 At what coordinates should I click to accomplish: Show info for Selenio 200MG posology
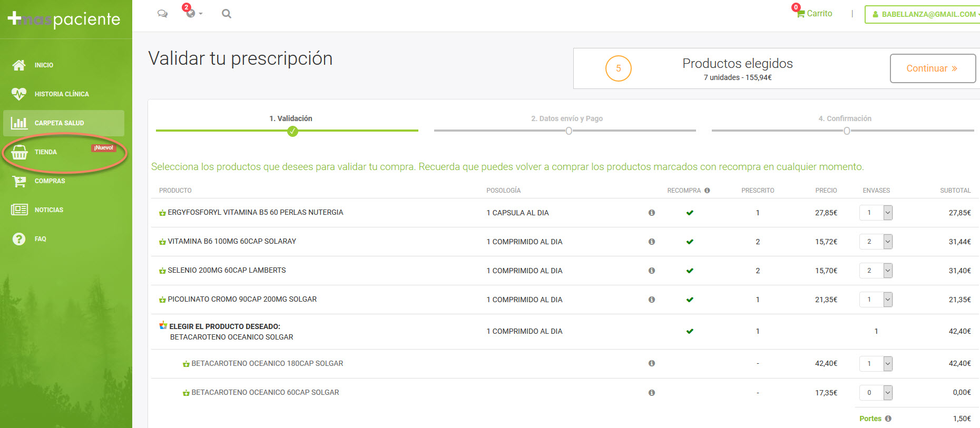(652, 271)
